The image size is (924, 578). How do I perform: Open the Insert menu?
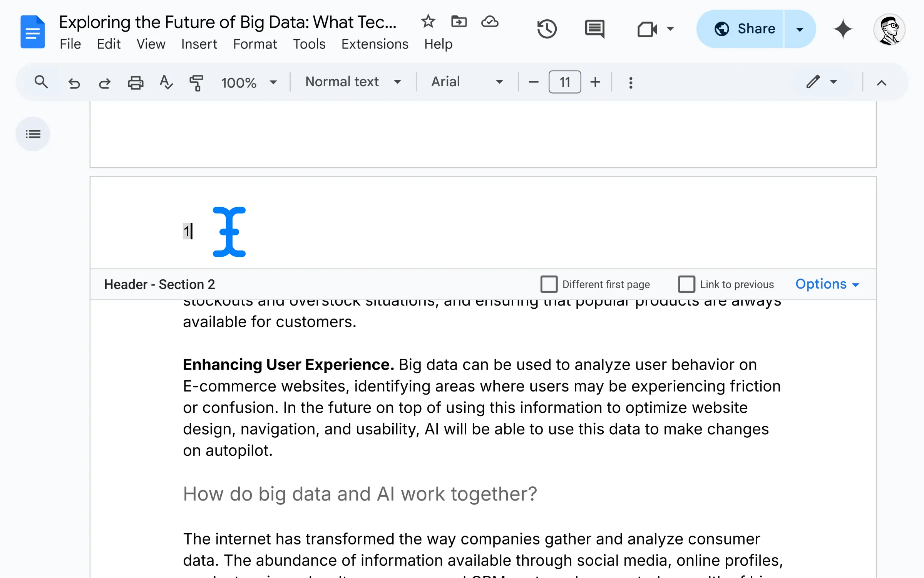pos(199,44)
